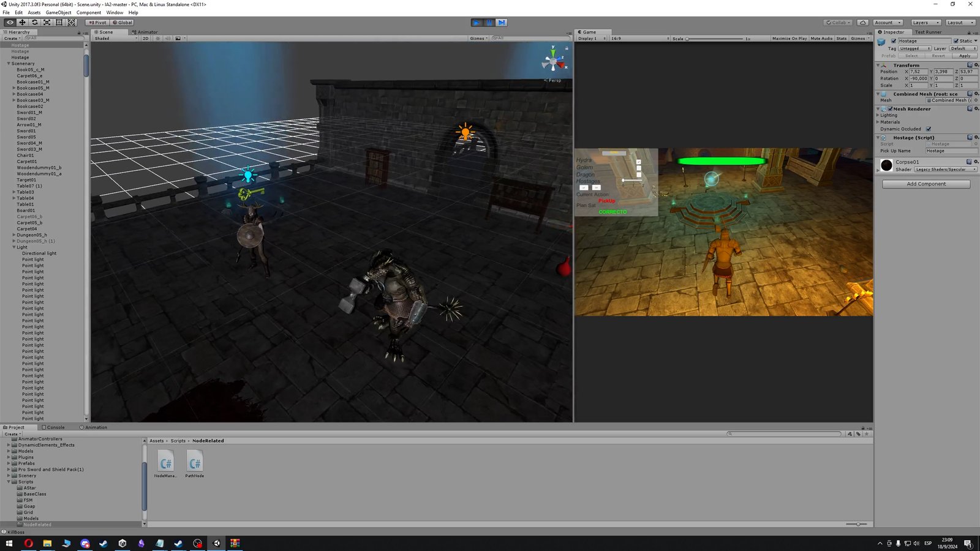Open the Layout dropdown
This screenshot has width=980, height=551.
coord(960,23)
